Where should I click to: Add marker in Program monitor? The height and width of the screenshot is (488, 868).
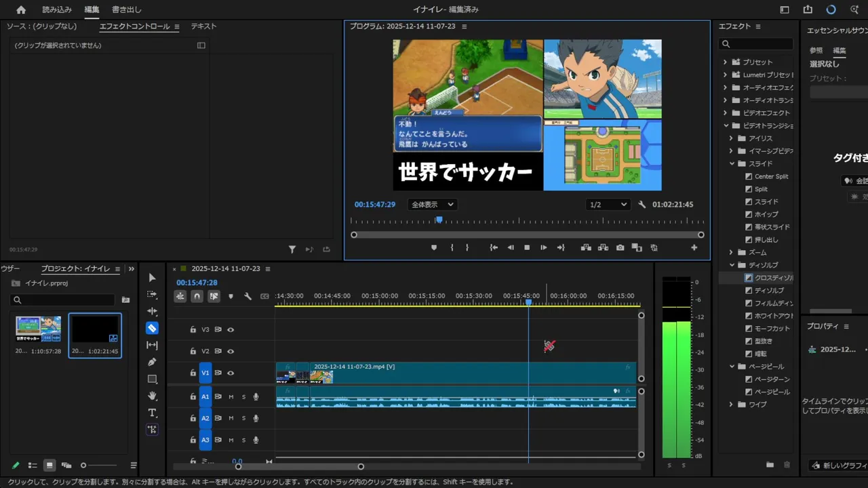tap(434, 248)
